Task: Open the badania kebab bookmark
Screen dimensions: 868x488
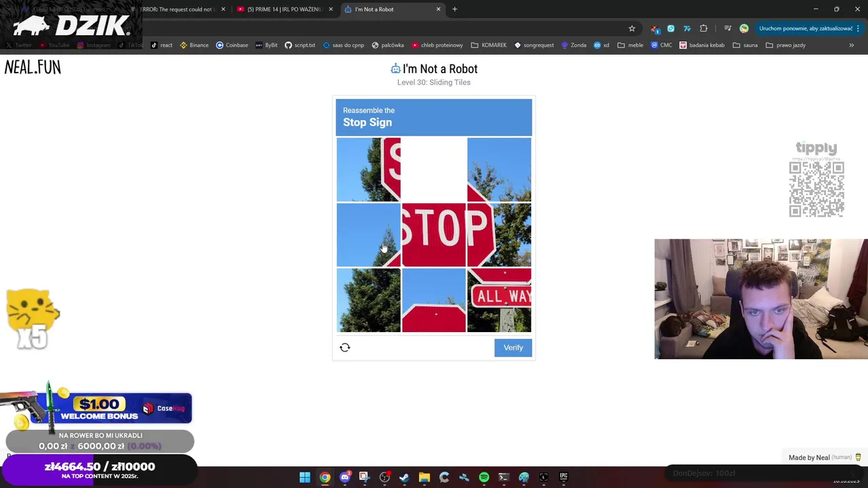Action: [702, 45]
